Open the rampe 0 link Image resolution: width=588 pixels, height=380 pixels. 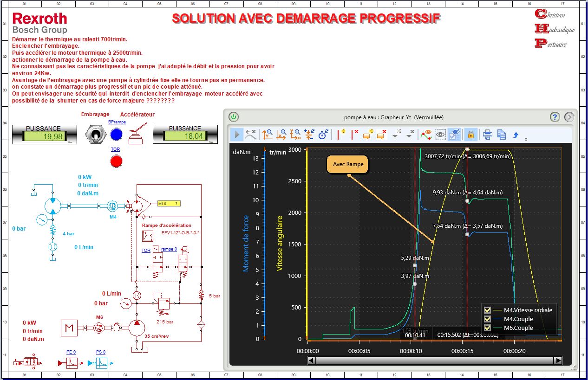(x=169, y=249)
